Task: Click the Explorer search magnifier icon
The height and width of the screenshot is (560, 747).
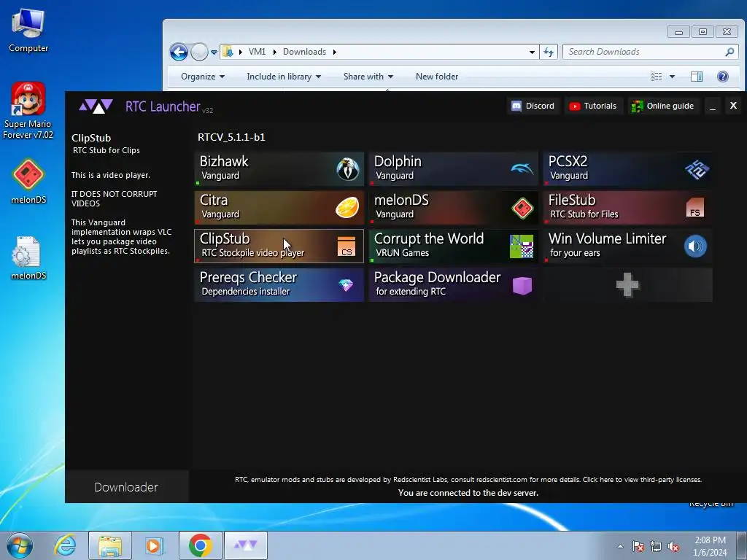Action: tap(729, 52)
